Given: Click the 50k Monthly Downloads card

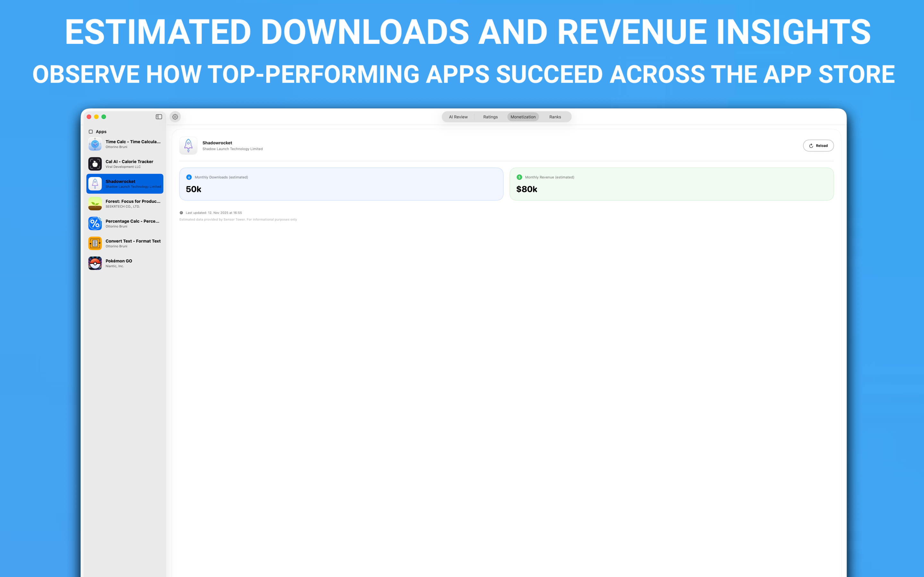Looking at the screenshot, I should (x=341, y=184).
